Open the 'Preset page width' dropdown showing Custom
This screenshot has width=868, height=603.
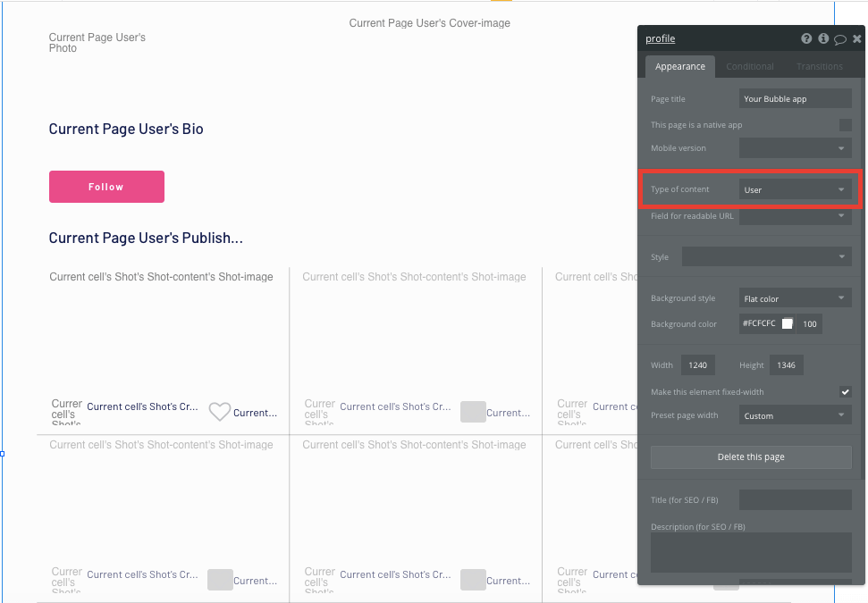(x=795, y=415)
